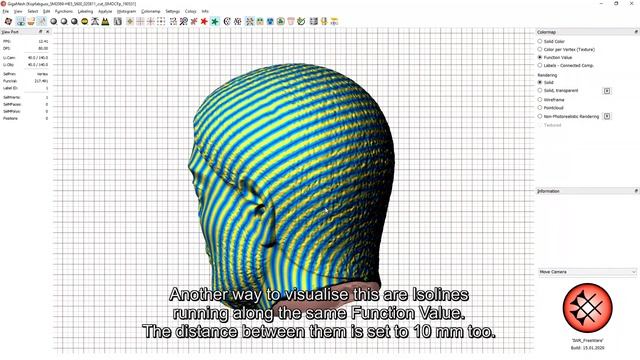The width and height of the screenshot is (640, 360).
Task: Click the green star toolbar icon
Action: [215, 21]
